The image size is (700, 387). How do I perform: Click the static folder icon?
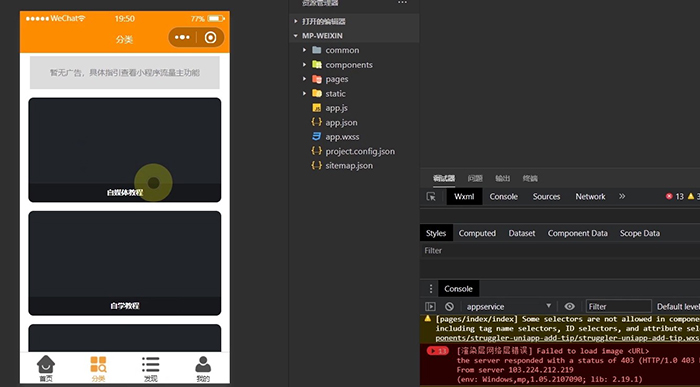(317, 93)
